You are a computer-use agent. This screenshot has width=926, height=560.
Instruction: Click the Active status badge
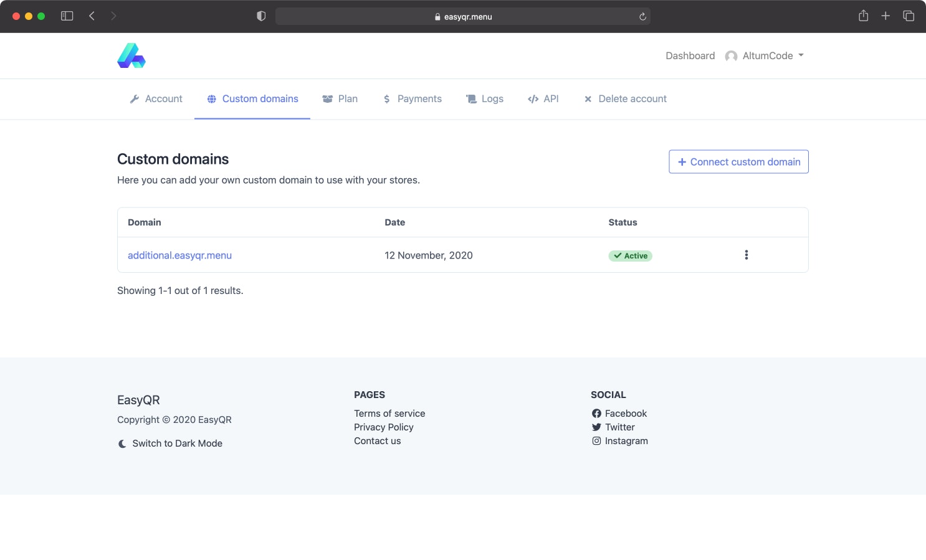(x=630, y=256)
